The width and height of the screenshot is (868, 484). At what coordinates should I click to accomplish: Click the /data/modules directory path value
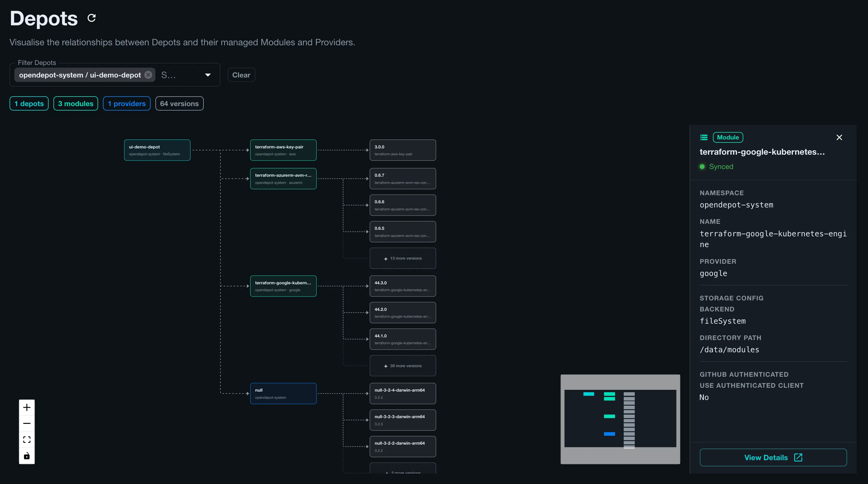(730, 350)
